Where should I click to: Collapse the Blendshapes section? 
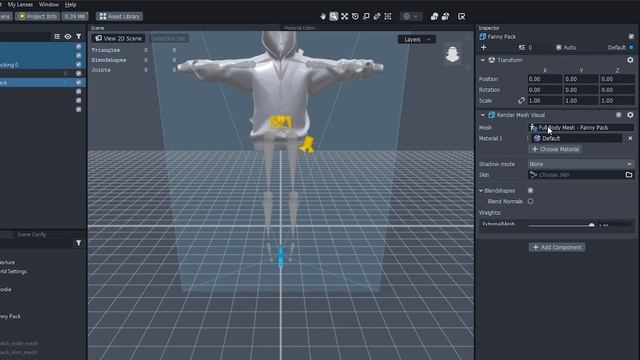[481, 191]
